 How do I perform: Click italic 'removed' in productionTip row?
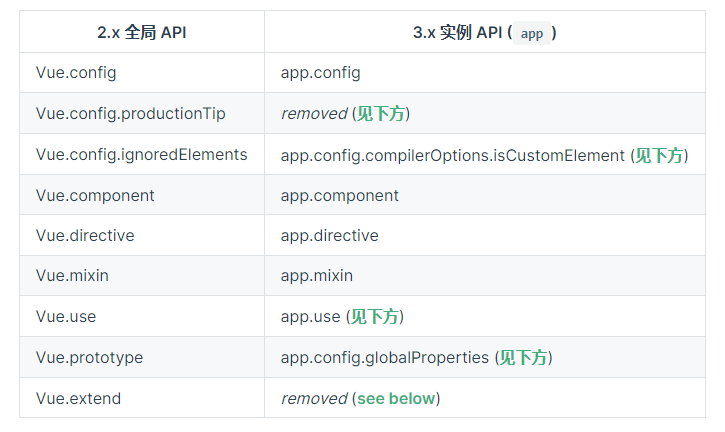(314, 113)
